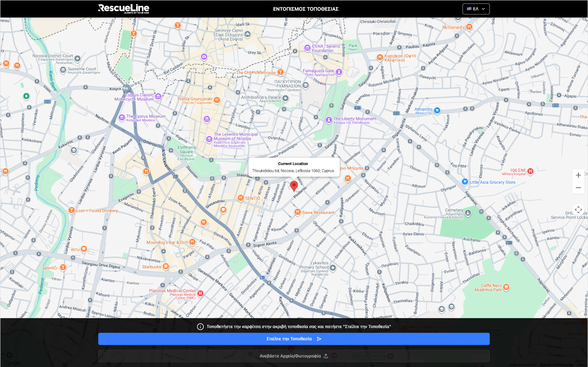Select Selimiye Camii mosque icon
This screenshot has width=588, height=367.
click(x=247, y=34)
